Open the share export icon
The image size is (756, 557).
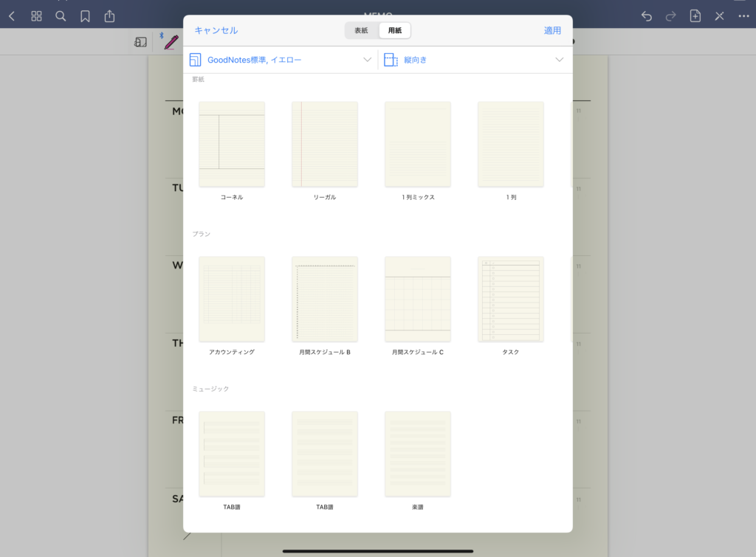tap(110, 15)
